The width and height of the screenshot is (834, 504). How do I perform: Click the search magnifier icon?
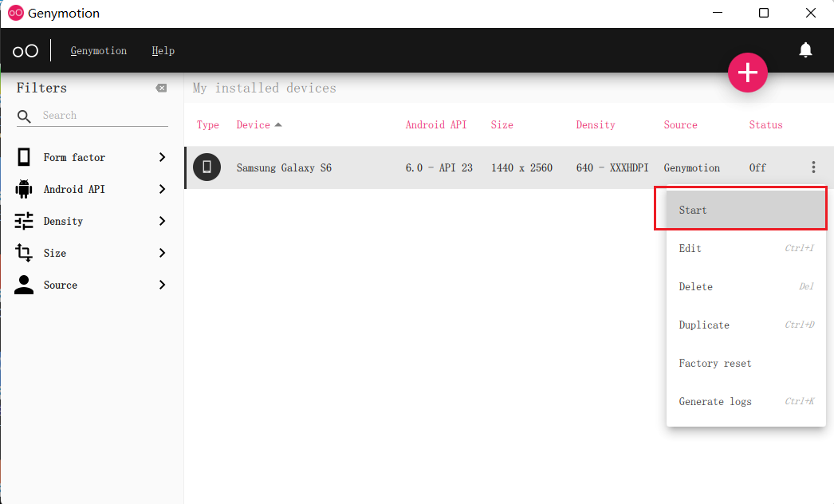click(24, 116)
